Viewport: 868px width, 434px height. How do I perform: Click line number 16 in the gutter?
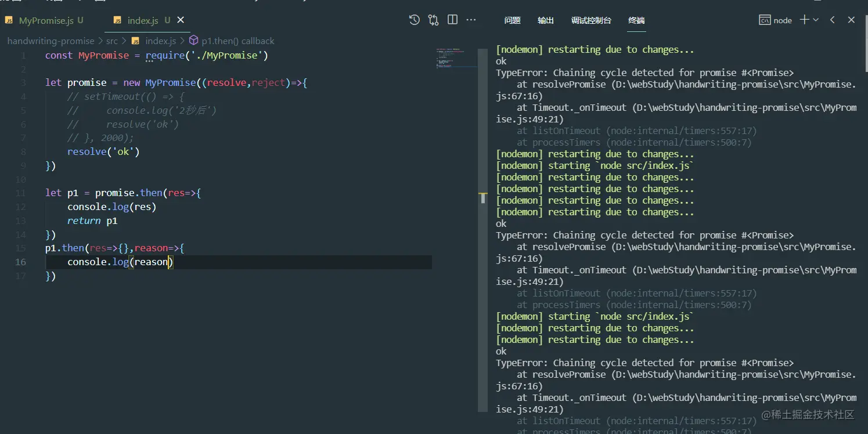coord(20,262)
